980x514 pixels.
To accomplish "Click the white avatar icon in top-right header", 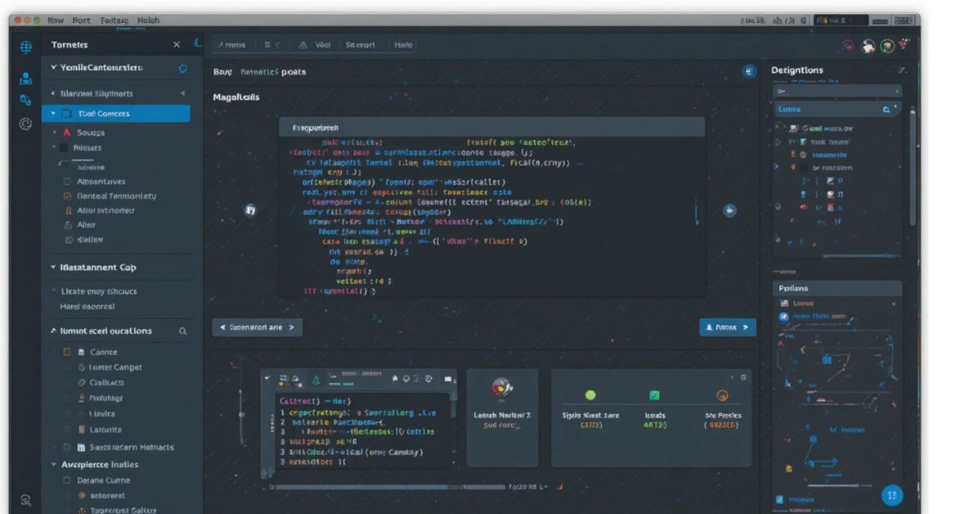I will 869,47.
